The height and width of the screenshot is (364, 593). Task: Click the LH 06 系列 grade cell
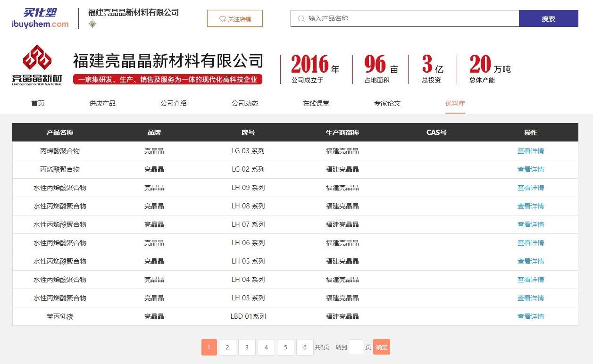pos(248,243)
